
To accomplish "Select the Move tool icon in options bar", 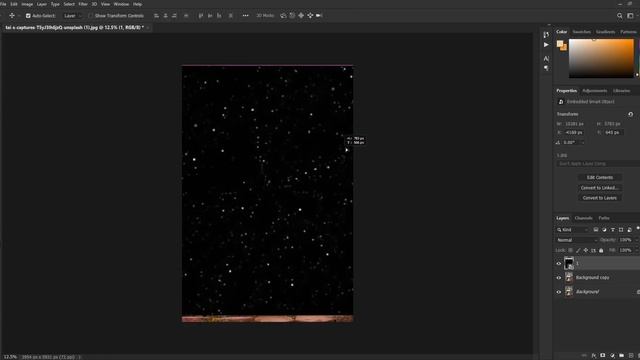I will click(x=12, y=16).
